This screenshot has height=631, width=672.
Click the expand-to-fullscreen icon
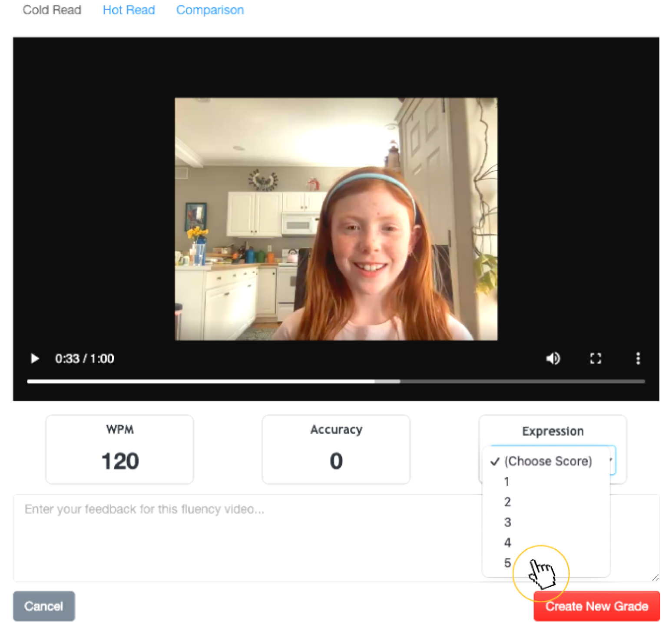click(x=596, y=359)
